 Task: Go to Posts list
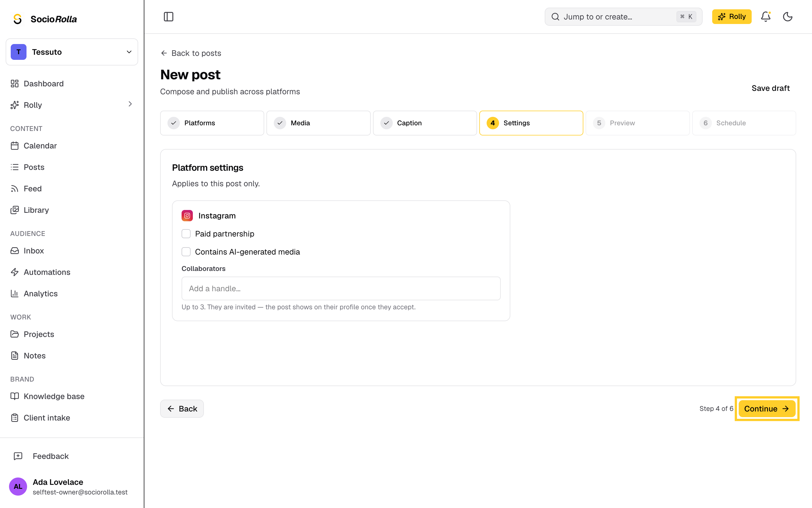[72, 167]
